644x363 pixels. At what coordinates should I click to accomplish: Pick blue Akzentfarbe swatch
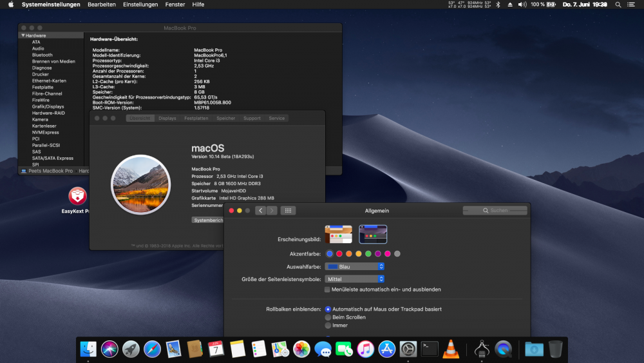click(329, 254)
